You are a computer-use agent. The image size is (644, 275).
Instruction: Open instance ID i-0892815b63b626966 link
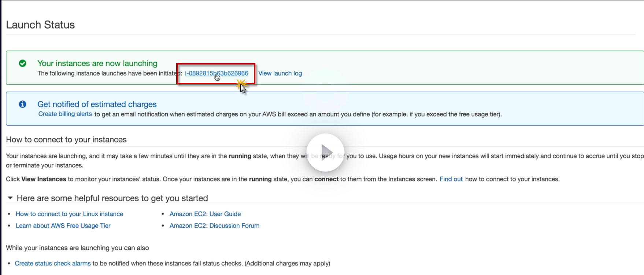(x=216, y=73)
